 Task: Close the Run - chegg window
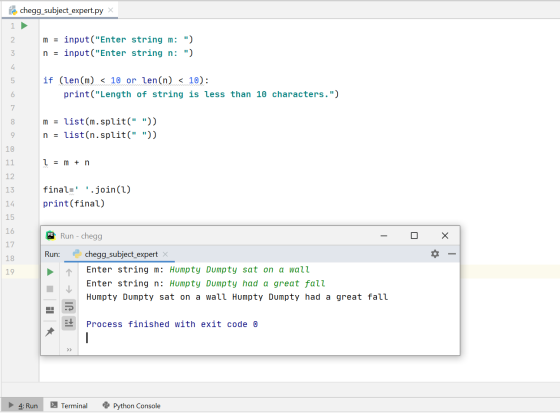click(x=445, y=236)
